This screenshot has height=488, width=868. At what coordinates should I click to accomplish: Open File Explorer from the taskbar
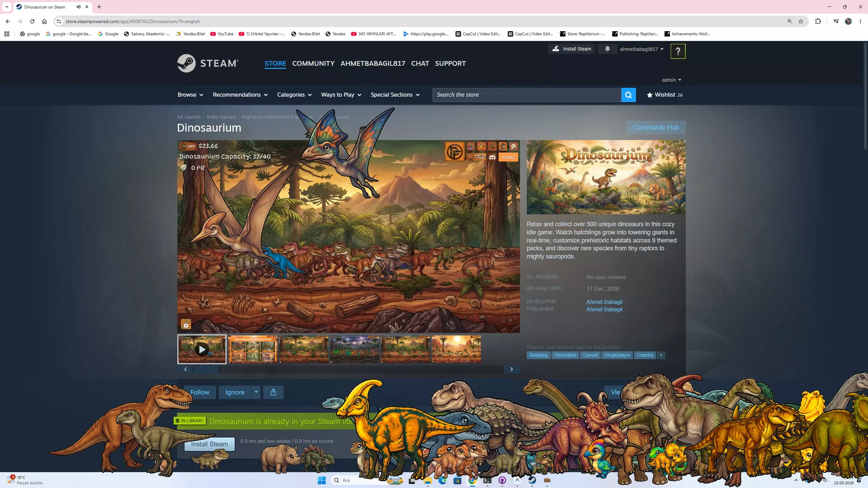[x=427, y=480]
